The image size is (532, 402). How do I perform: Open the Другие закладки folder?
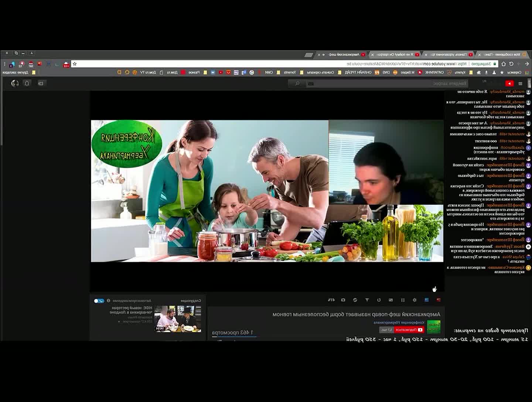pos(20,72)
